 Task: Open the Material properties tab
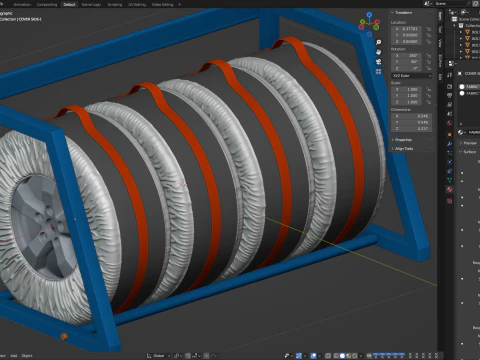click(450, 189)
